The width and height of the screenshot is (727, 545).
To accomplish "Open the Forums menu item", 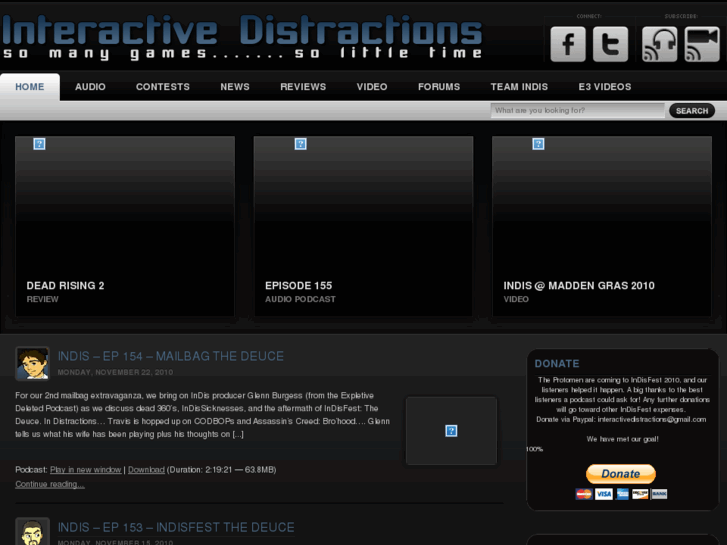I will [x=439, y=87].
